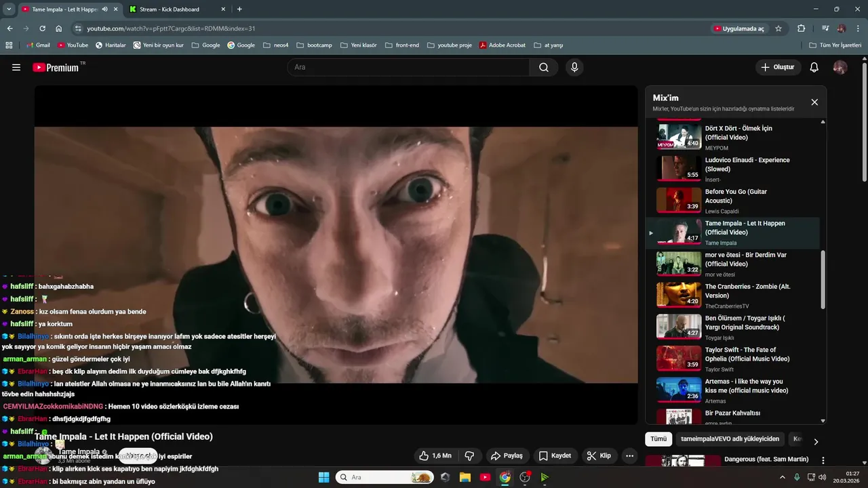Viewport: 868px width, 488px height.
Task: Mute the Tame Impala tab audio
Action: click(104, 9)
